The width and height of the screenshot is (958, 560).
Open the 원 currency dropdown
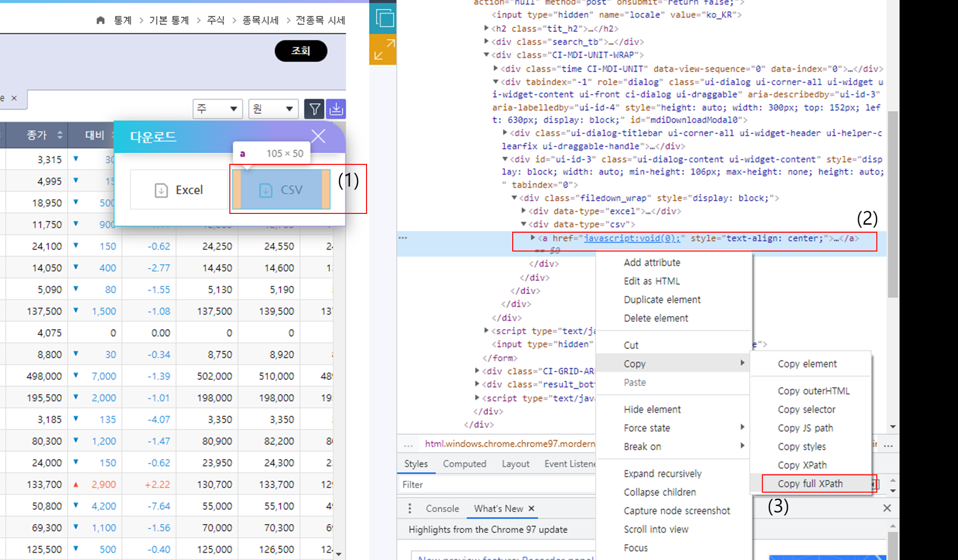pyautogui.click(x=273, y=109)
